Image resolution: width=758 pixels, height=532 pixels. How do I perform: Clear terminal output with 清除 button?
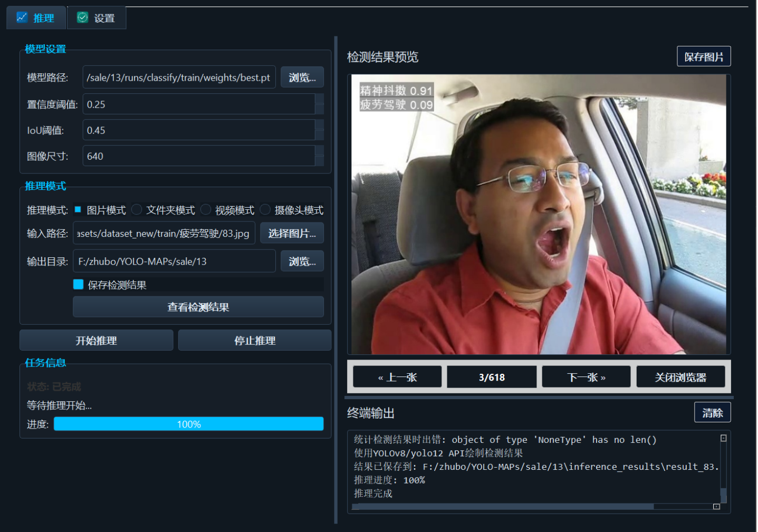click(x=713, y=413)
